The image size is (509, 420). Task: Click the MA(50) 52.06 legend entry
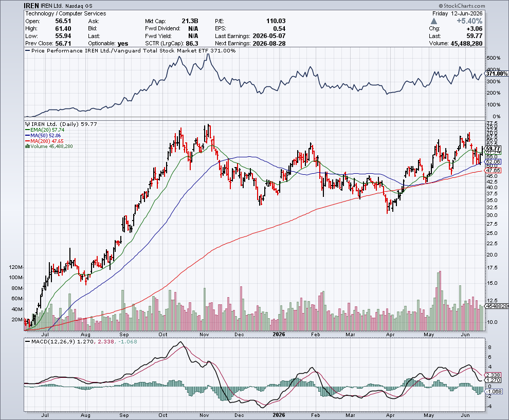click(x=43, y=135)
